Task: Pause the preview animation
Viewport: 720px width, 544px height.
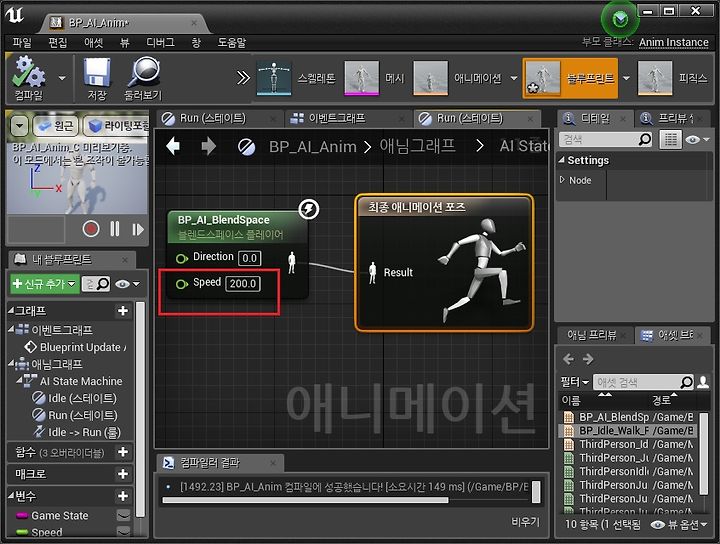Action: (x=115, y=229)
